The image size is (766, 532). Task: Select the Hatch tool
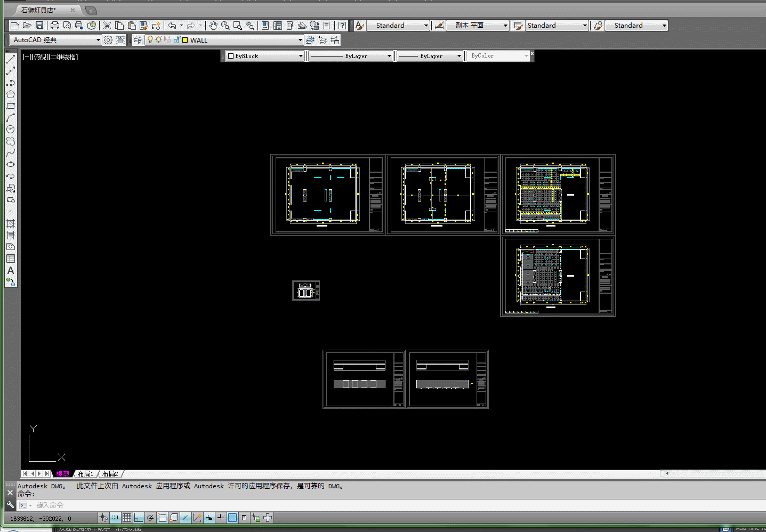[x=11, y=223]
